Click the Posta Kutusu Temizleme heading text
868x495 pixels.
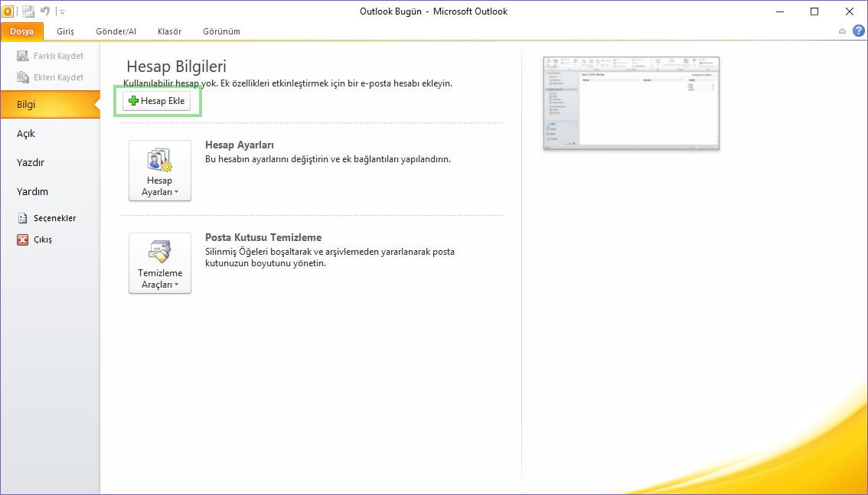coord(263,237)
